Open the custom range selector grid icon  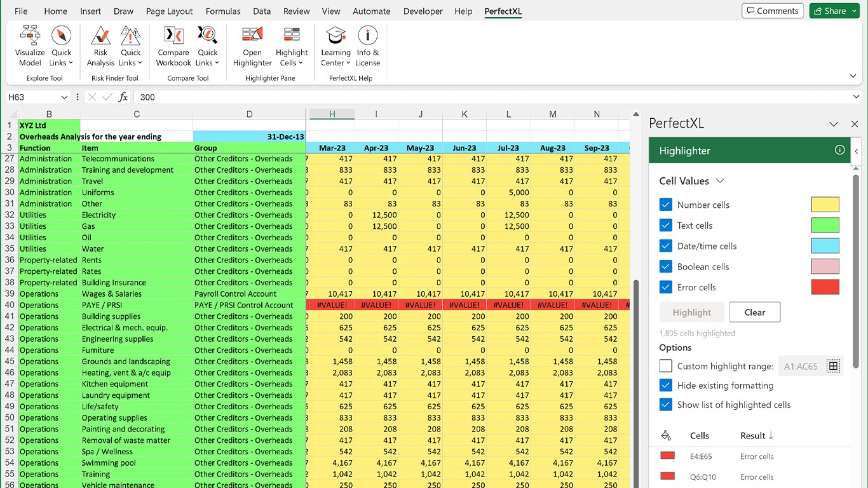point(833,366)
